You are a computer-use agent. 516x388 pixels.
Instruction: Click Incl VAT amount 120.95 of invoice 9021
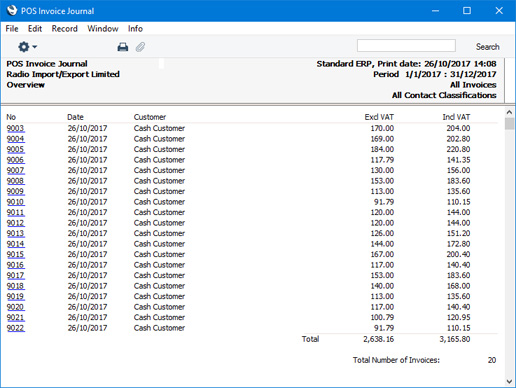[x=458, y=317]
